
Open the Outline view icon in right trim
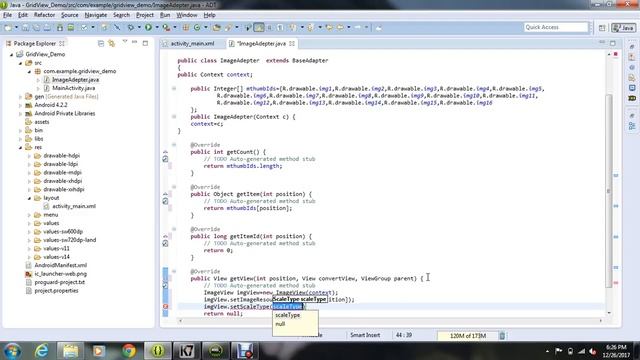pyautogui.click(x=632, y=126)
